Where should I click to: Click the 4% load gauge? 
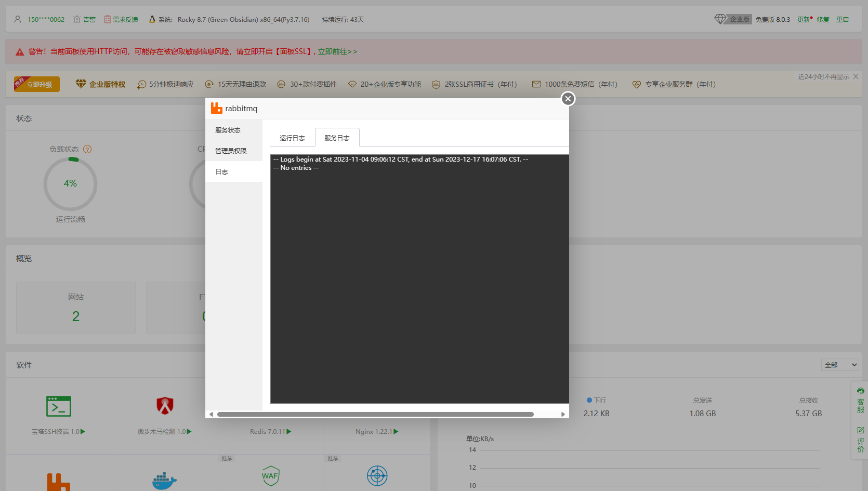[70, 184]
